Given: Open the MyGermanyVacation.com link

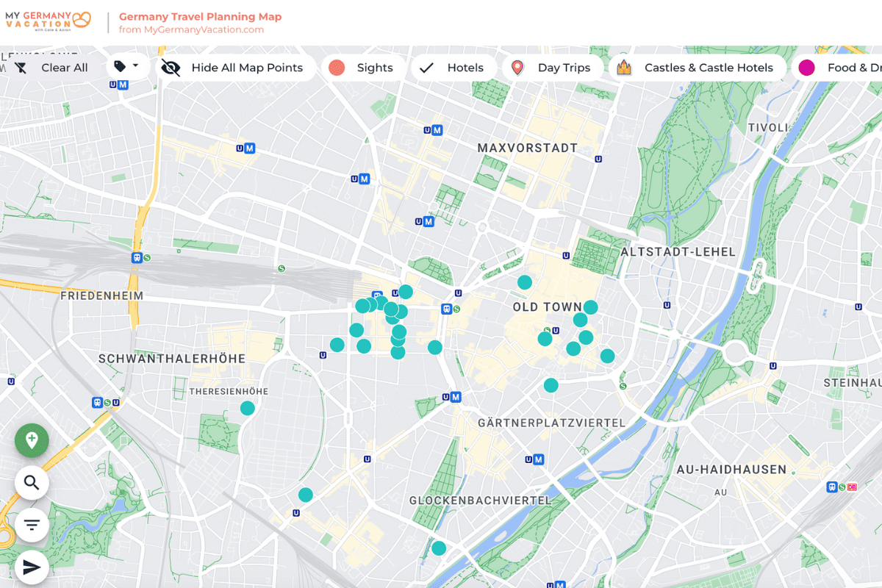Looking at the screenshot, I should point(191,29).
